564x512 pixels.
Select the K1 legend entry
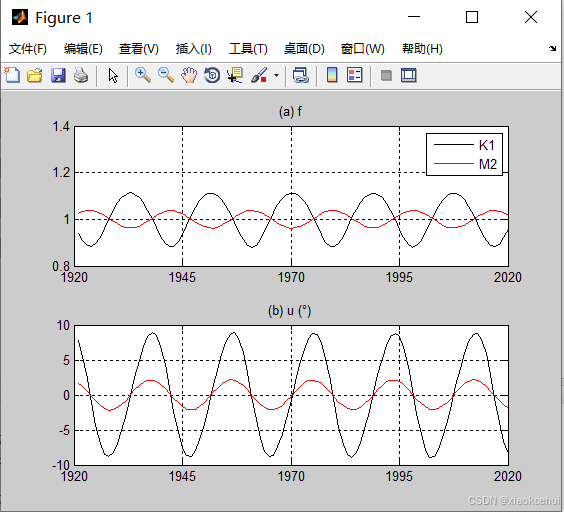coord(464,145)
